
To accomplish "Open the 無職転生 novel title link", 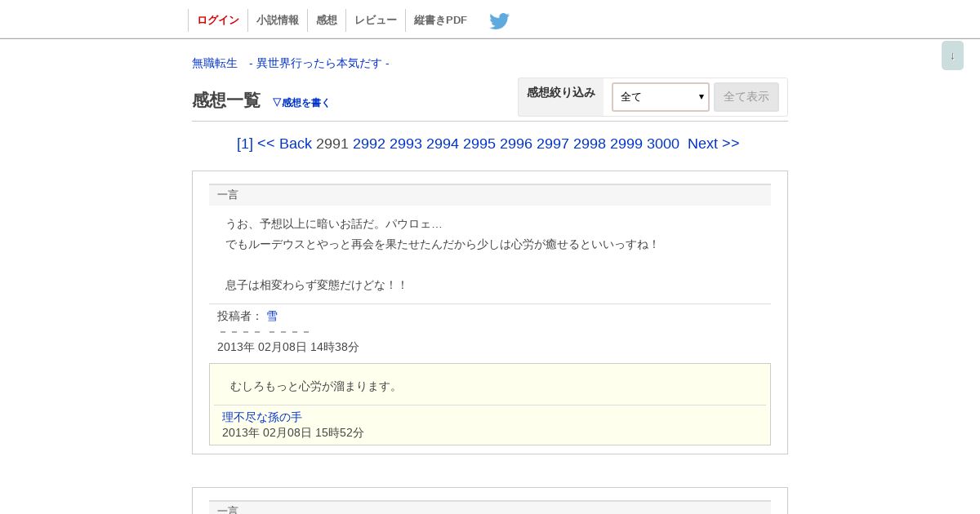I will [291, 63].
